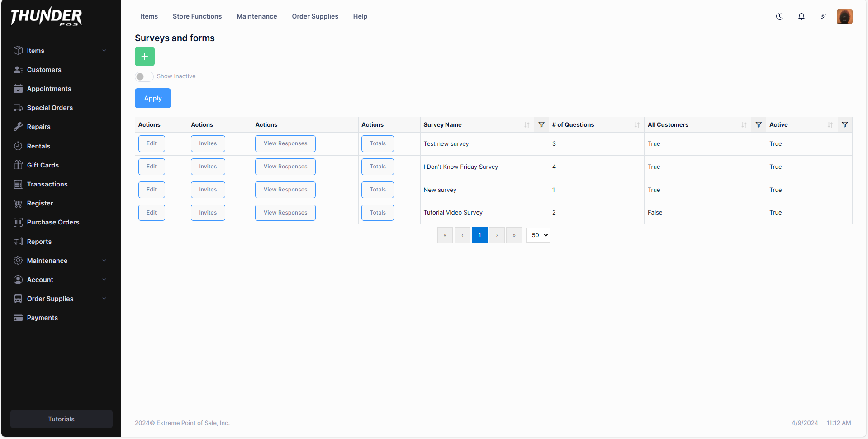Open the user profile avatar
Viewport: 868px width, 439px height.
844,17
